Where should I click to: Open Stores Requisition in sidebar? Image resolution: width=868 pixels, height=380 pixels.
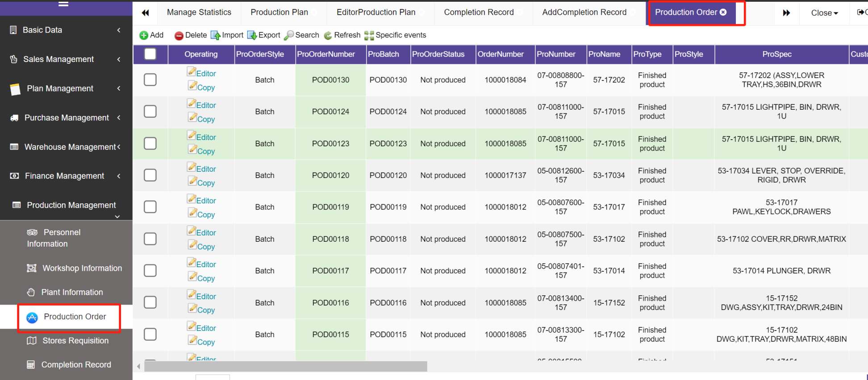pyautogui.click(x=75, y=341)
